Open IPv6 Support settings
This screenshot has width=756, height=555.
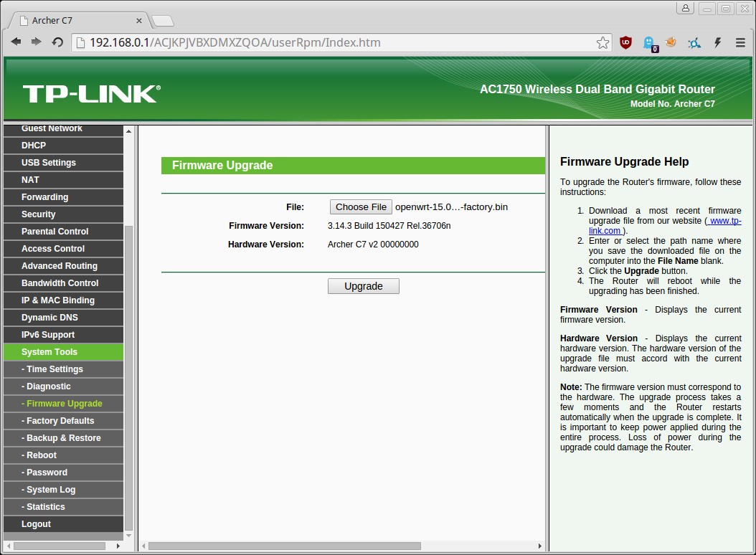coord(64,335)
